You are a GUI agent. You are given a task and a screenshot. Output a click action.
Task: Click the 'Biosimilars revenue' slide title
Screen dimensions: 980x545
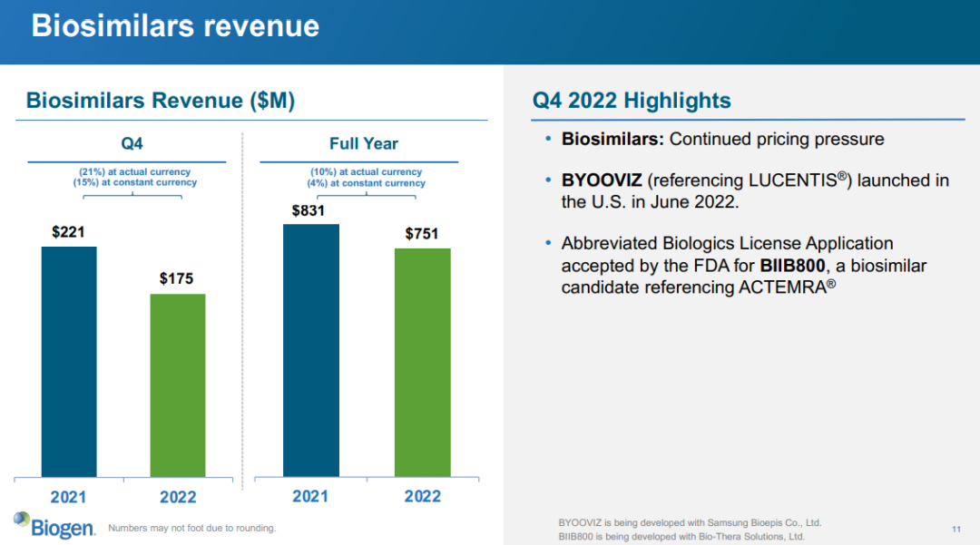point(175,25)
